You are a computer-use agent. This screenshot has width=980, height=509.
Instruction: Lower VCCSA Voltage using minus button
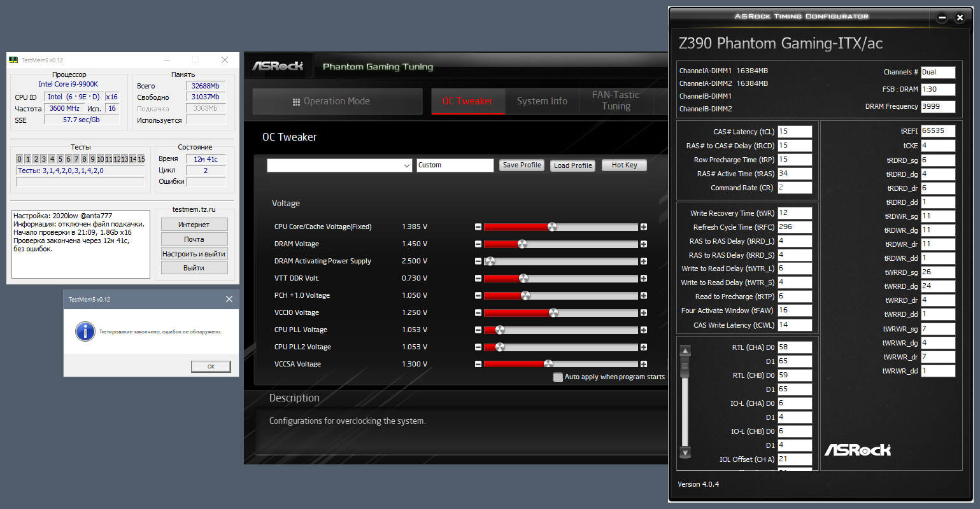coord(478,364)
